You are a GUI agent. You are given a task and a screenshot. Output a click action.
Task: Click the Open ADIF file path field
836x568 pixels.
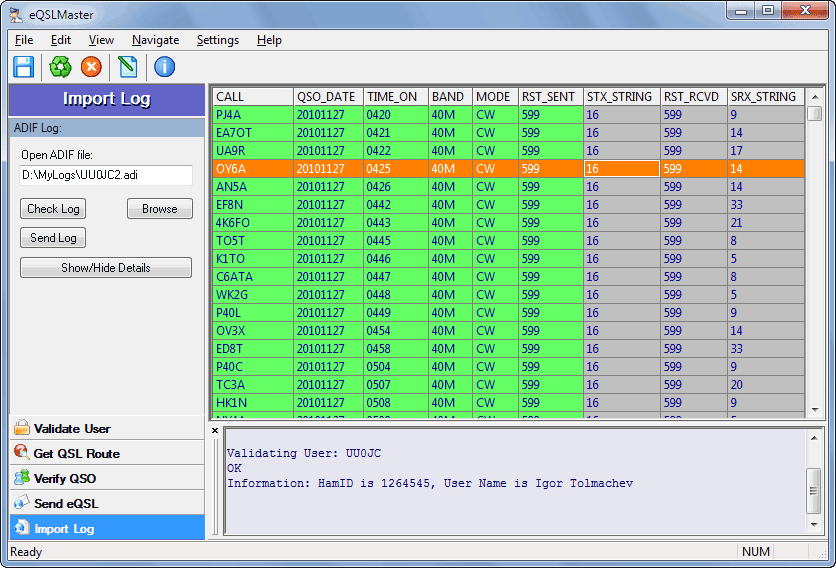tap(106, 175)
